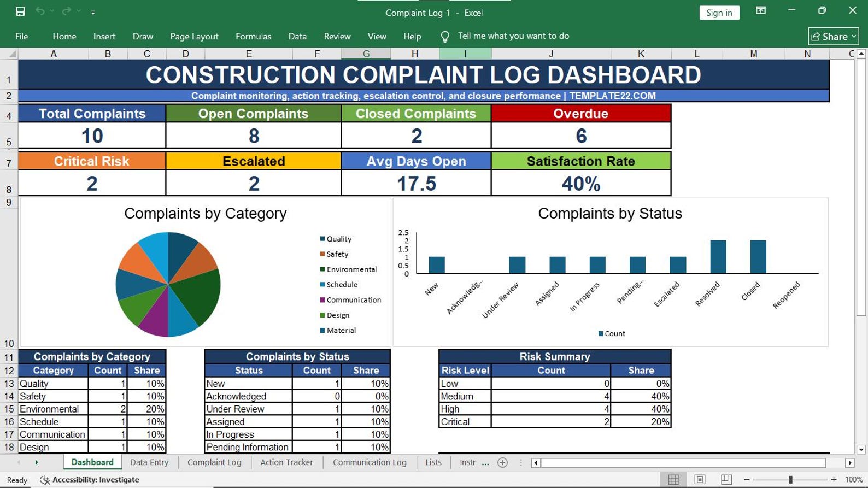Image resolution: width=868 pixels, height=488 pixels.
Task: Select the Avg Days Open 17.5 cell
Action: click(x=416, y=183)
